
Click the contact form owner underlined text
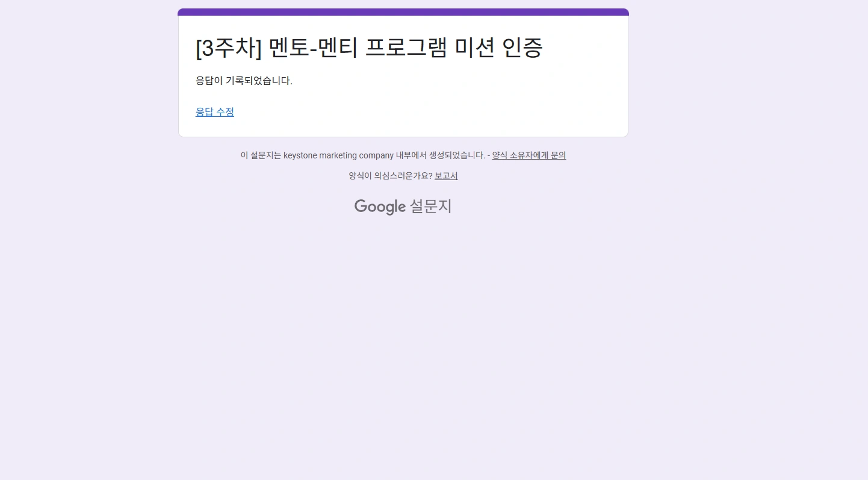point(529,155)
